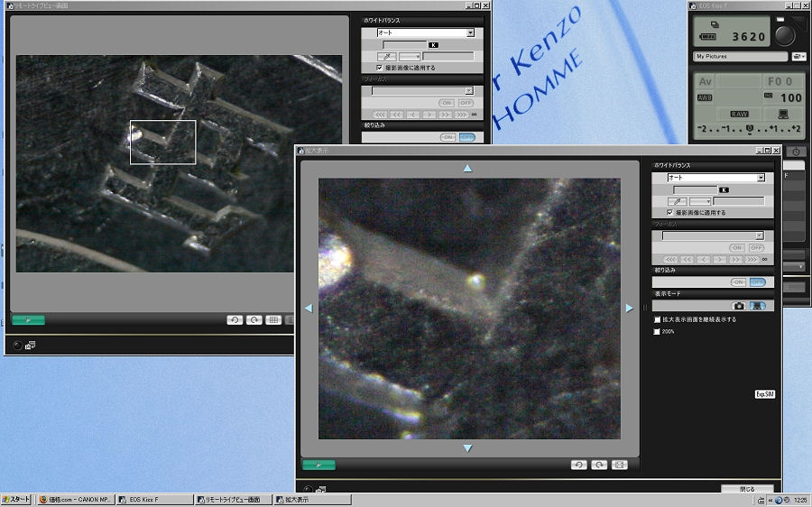Screen dimensions: 812x507
Task: Click green play button in zoom window
Action: click(x=318, y=466)
